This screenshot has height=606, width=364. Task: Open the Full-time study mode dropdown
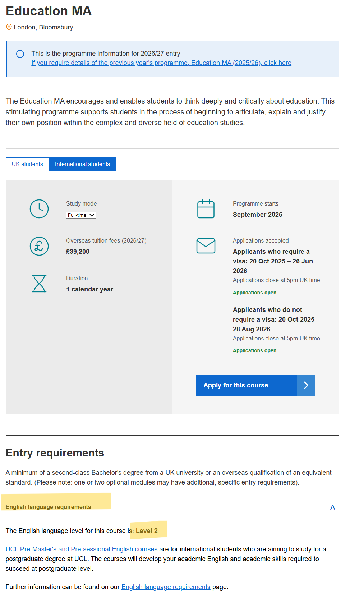(x=81, y=215)
